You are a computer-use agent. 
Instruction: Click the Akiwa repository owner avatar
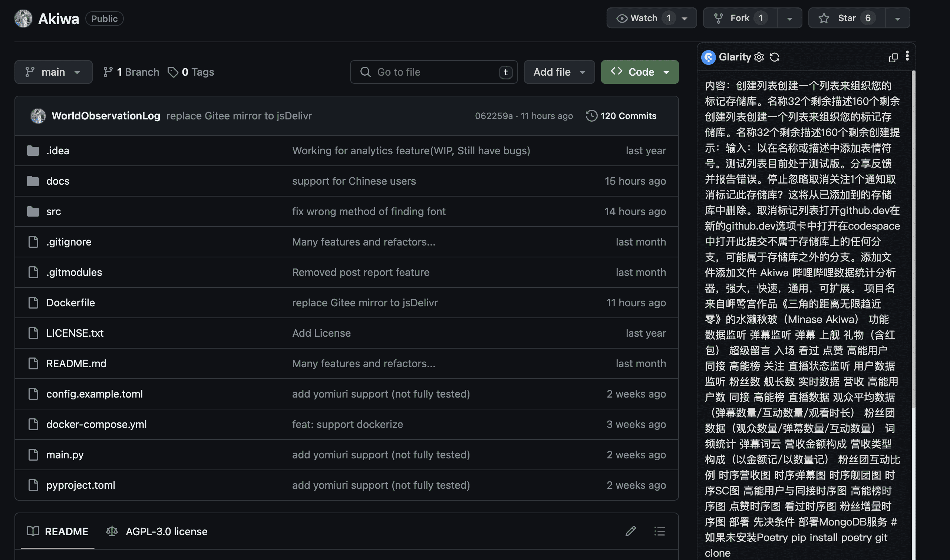23,19
